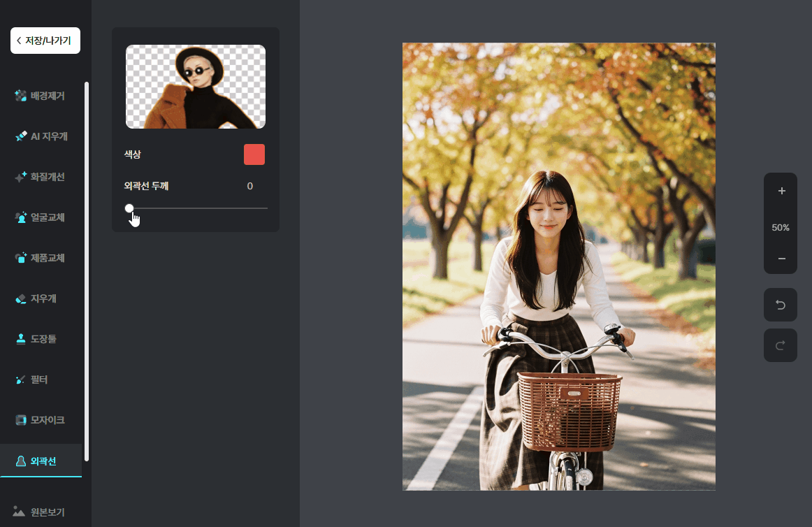Click the 저장/나가기 save and exit button
This screenshot has height=527, width=812.
(x=45, y=41)
